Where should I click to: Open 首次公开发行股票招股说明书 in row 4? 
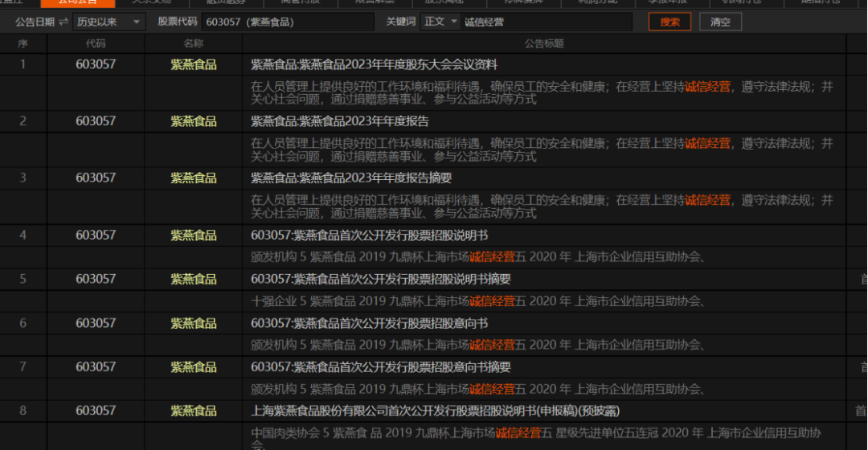[369, 235]
